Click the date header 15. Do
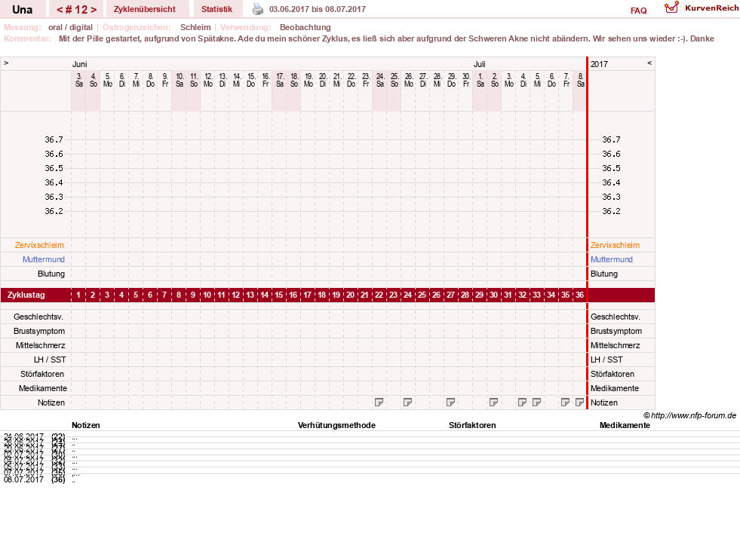 [x=250, y=80]
